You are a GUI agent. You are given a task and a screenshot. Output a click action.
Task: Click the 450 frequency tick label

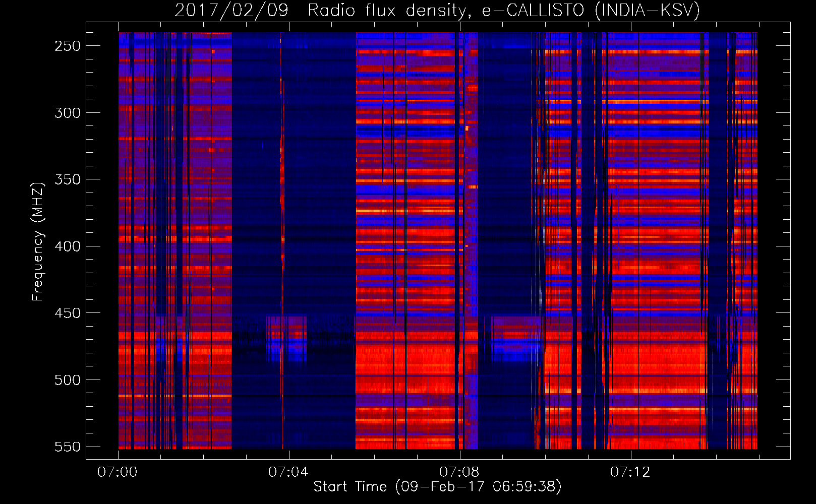point(68,313)
